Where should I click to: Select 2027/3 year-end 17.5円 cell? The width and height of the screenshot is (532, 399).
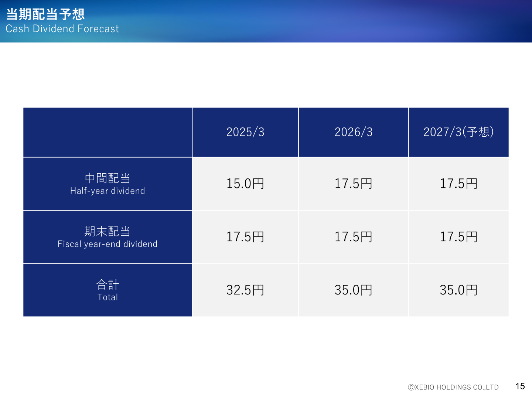tap(458, 237)
